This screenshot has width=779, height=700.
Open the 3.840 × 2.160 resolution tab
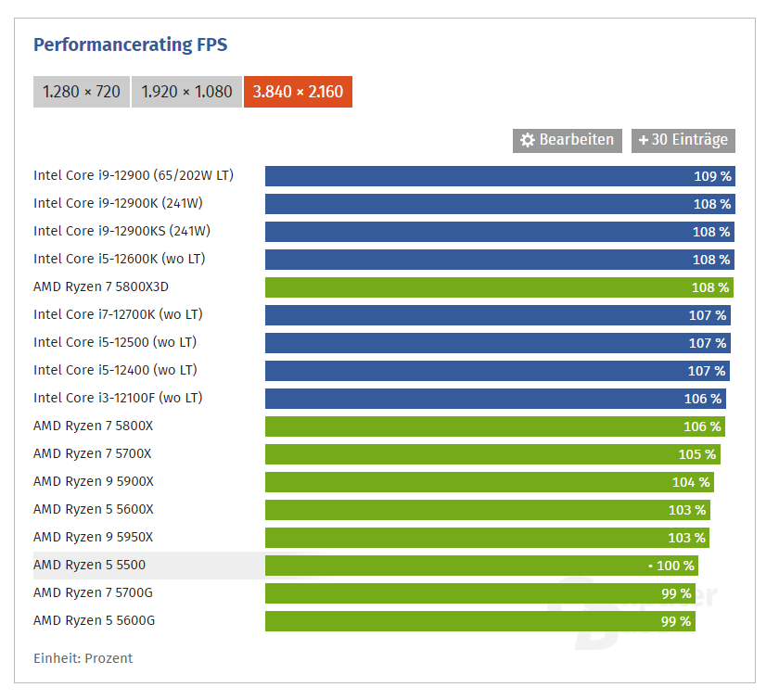pyautogui.click(x=298, y=92)
